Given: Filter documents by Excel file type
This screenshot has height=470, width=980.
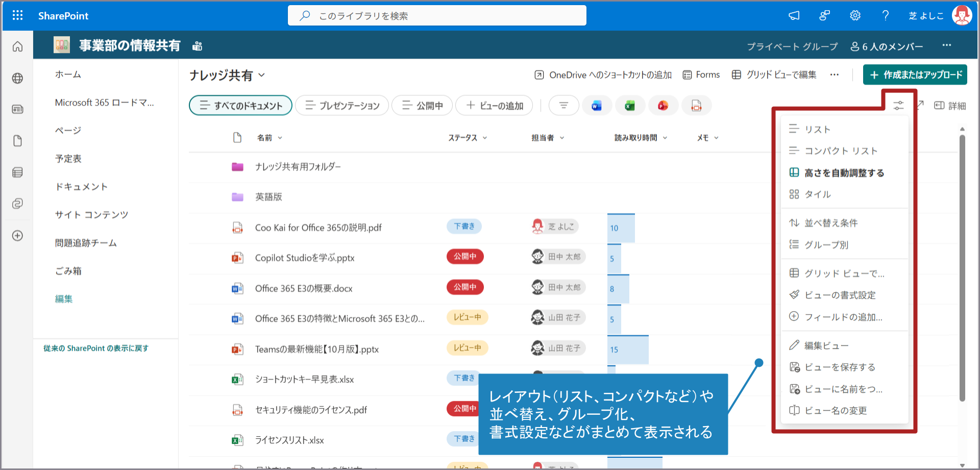Looking at the screenshot, I should 629,106.
